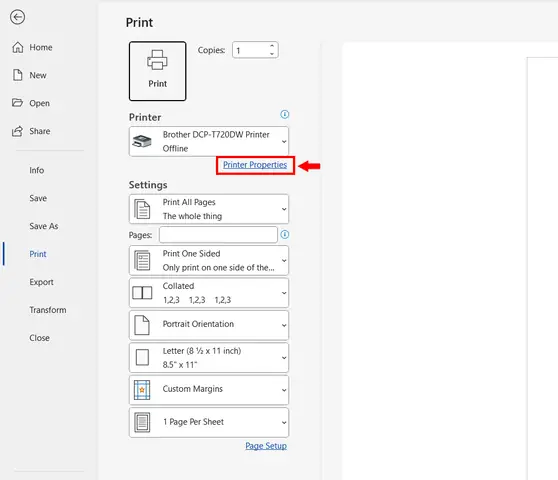Choose Save As in the sidebar
This screenshot has width=558, height=480.
coord(44,226)
